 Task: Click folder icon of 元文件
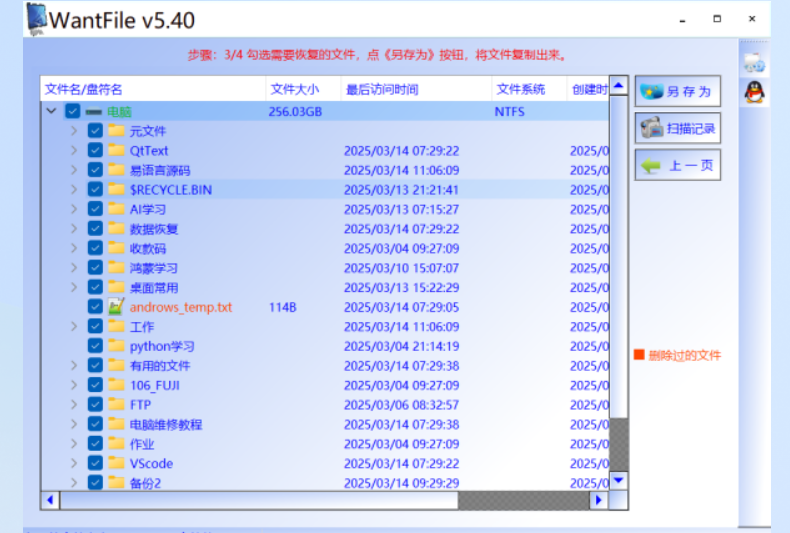(116, 131)
